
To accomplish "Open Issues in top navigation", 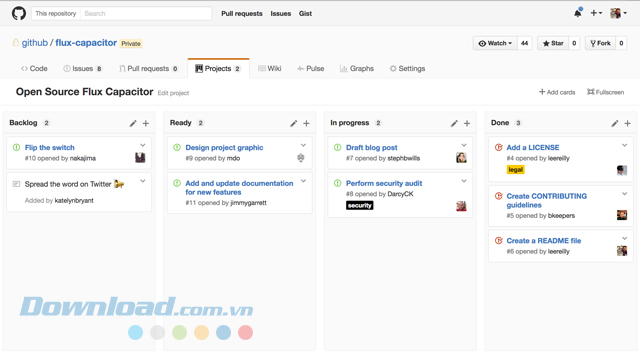I will [x=281, y=13].
